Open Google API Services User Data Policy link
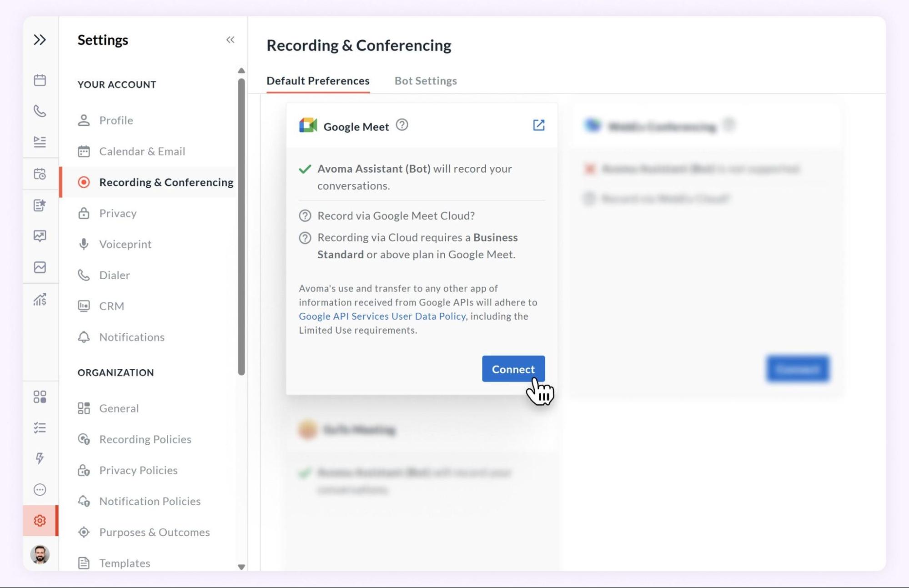909x588 pixels. 382,316
